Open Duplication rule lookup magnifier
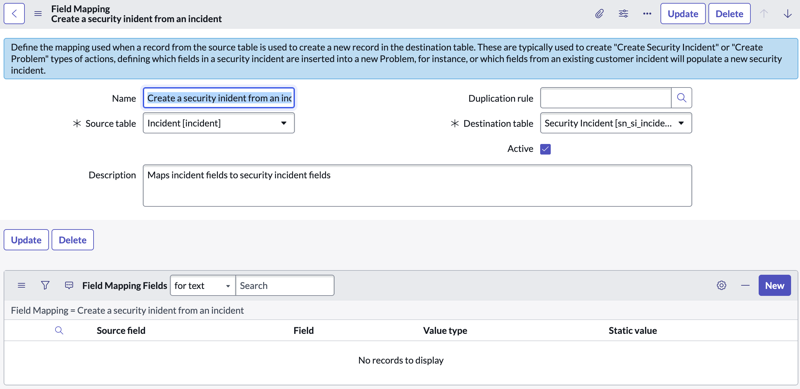The width and height of the screenshot is (800, 389). (x=682, y=98)
